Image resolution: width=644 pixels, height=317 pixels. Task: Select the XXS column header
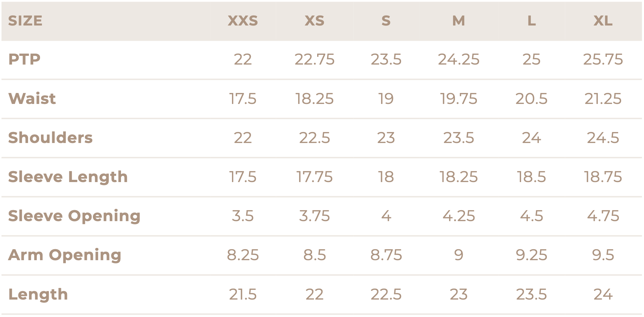tap(243, 21)
